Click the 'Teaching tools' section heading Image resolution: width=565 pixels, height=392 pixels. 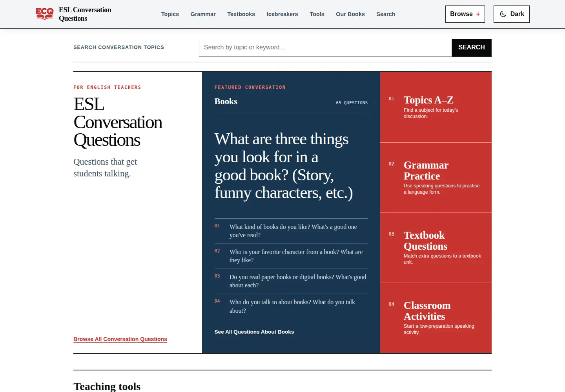(107, 387)
